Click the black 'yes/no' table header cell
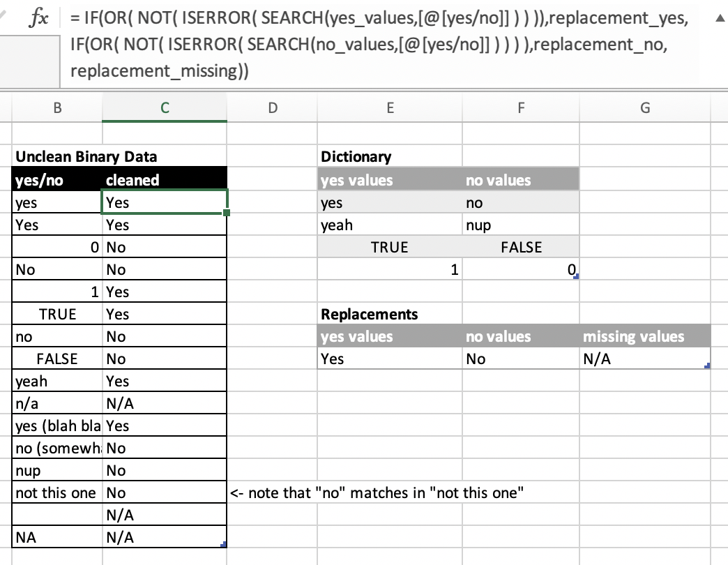The image size is (728, 565). point(57,180)
